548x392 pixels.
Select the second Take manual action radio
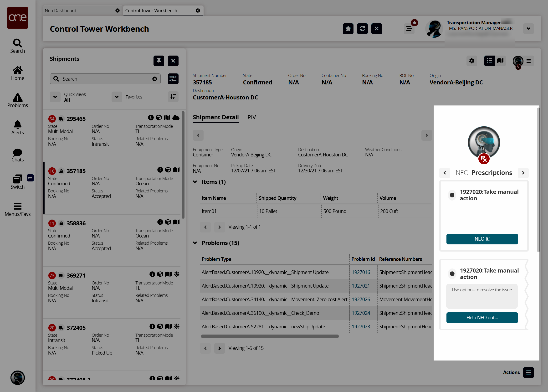[452, 273]
